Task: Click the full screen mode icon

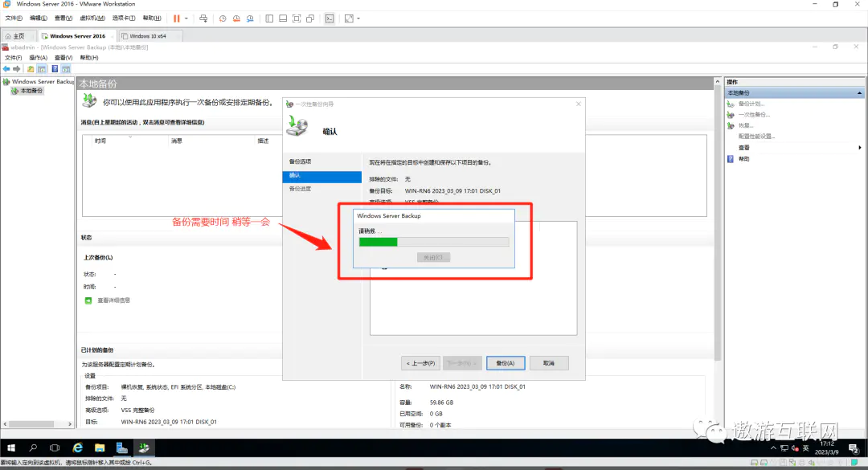Action: 297,18
